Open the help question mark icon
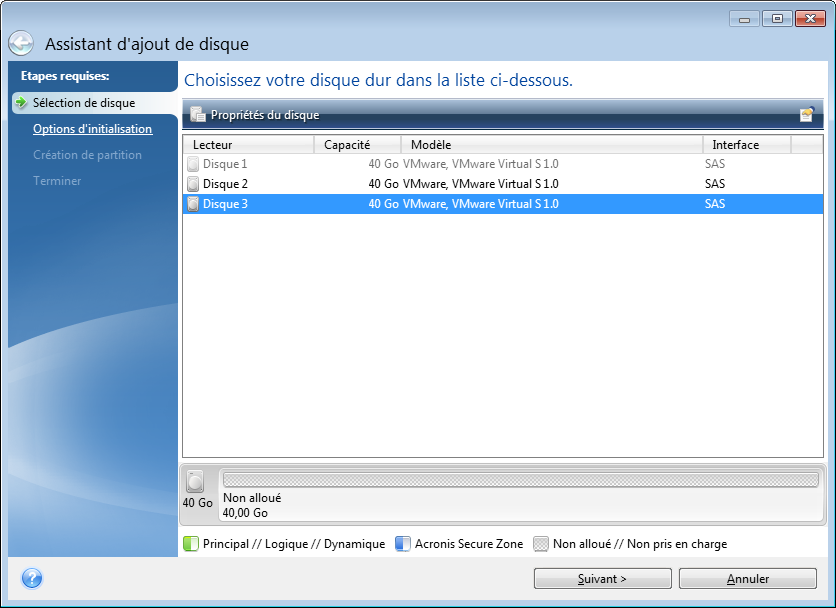The image size is (836, 608). tap(31, 578)
